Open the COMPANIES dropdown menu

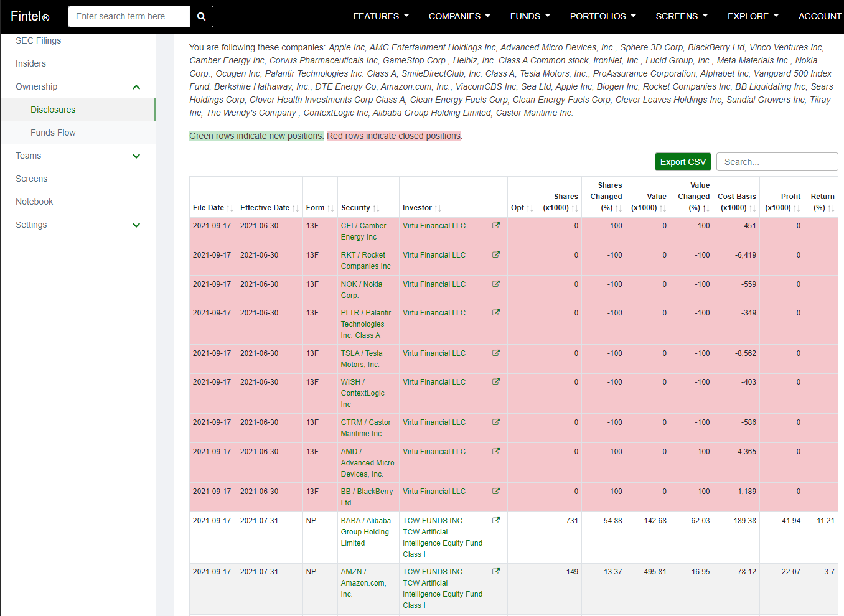459,16
